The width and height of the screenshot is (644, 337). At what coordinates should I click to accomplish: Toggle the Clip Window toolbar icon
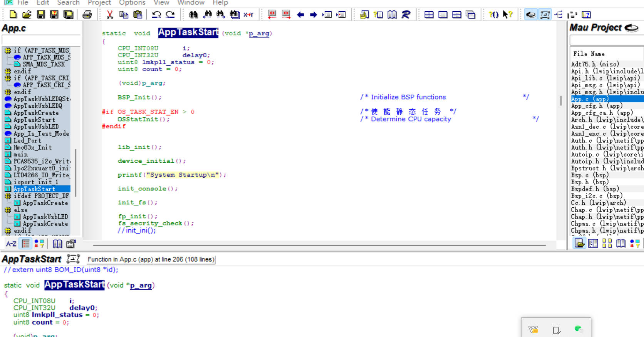(572, 15)
